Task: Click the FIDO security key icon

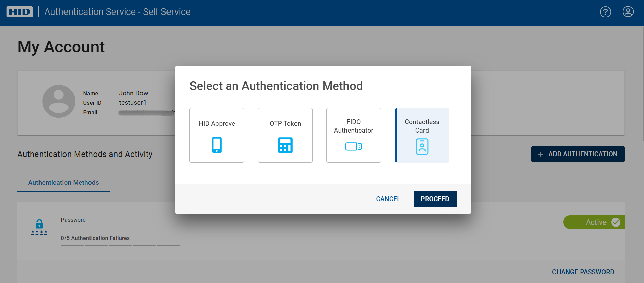Action: point(354,146)
